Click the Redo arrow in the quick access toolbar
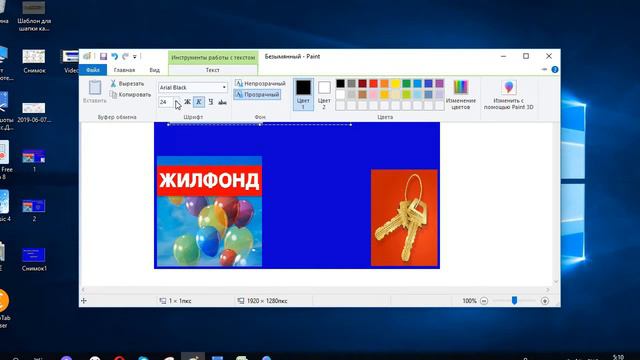Viewport: 640px width, 360px height. (125, 56)
